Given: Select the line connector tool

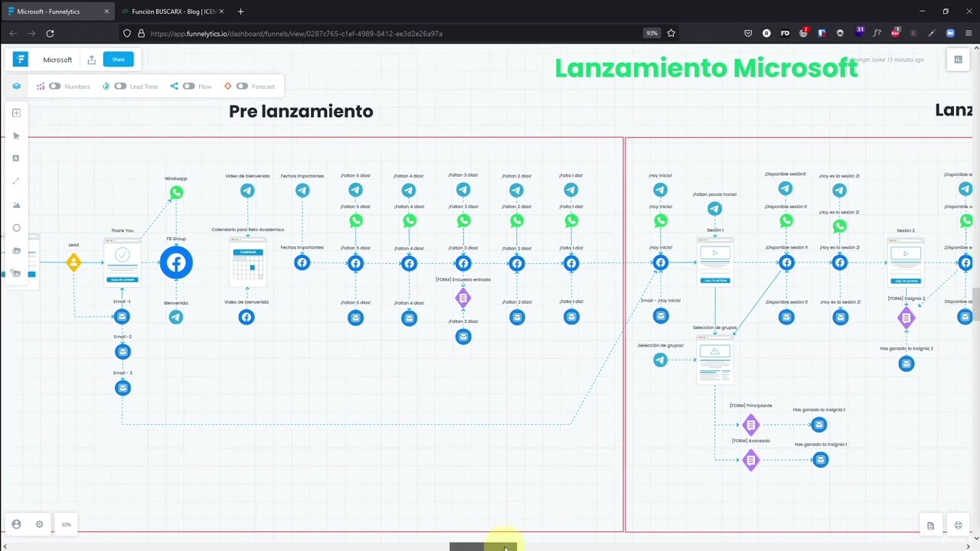Looking at the screenshot, I should click(16, 181).
